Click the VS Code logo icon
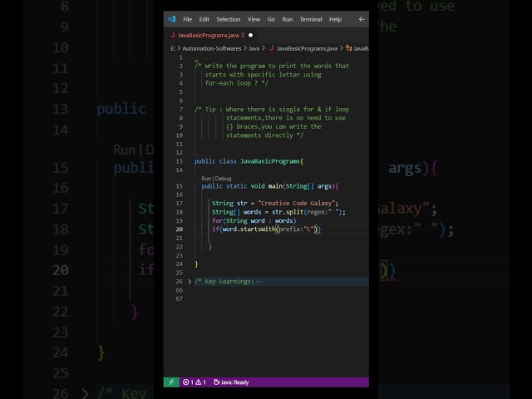 pyautogui.click(x=171, y=19)
